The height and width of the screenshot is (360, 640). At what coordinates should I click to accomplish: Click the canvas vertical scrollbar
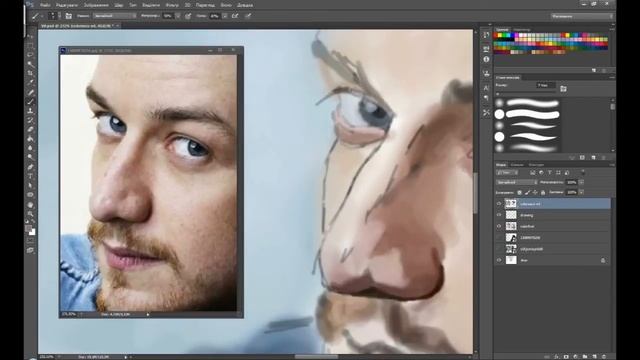[x=475, y=192]
